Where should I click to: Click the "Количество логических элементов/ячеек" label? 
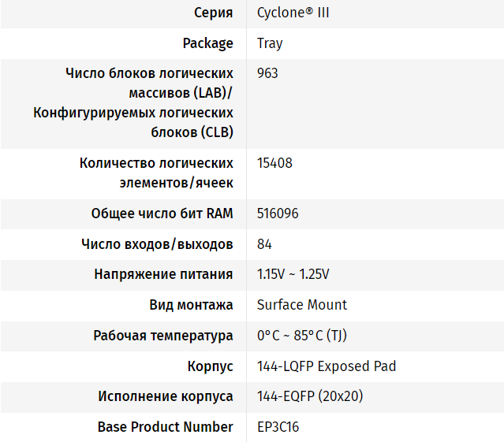[x=156, y=173]
